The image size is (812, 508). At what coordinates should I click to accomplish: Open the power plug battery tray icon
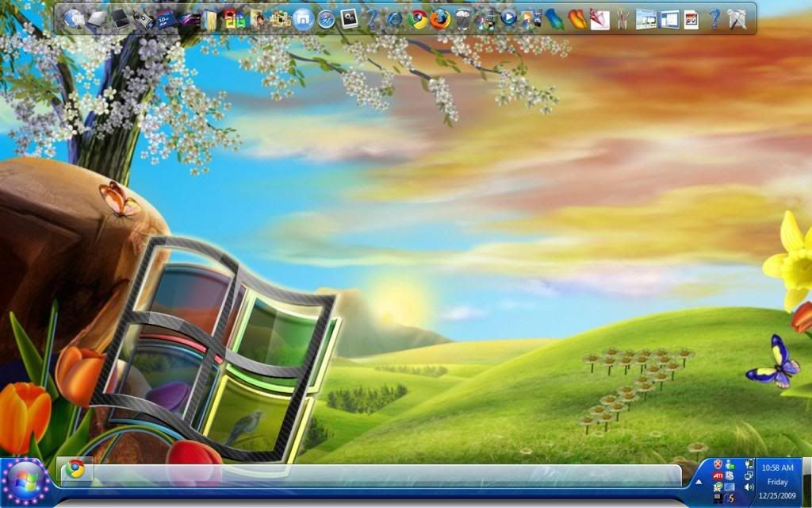coord(750,464)
